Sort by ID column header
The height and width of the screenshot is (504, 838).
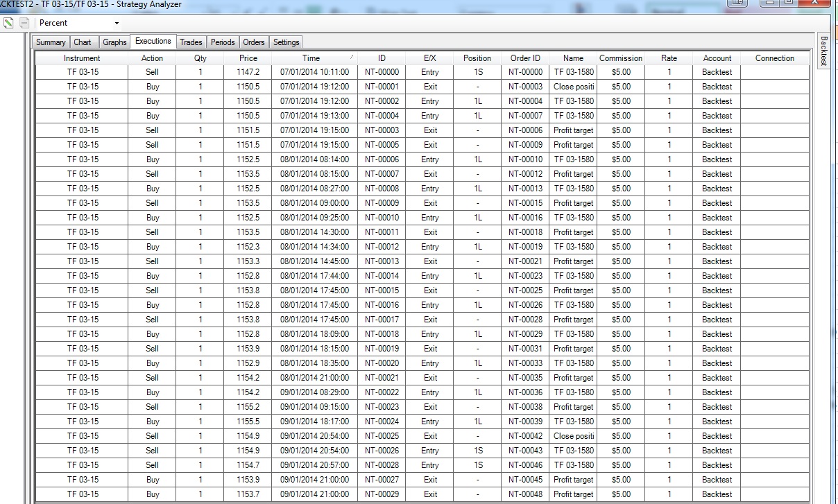(382, 58)
